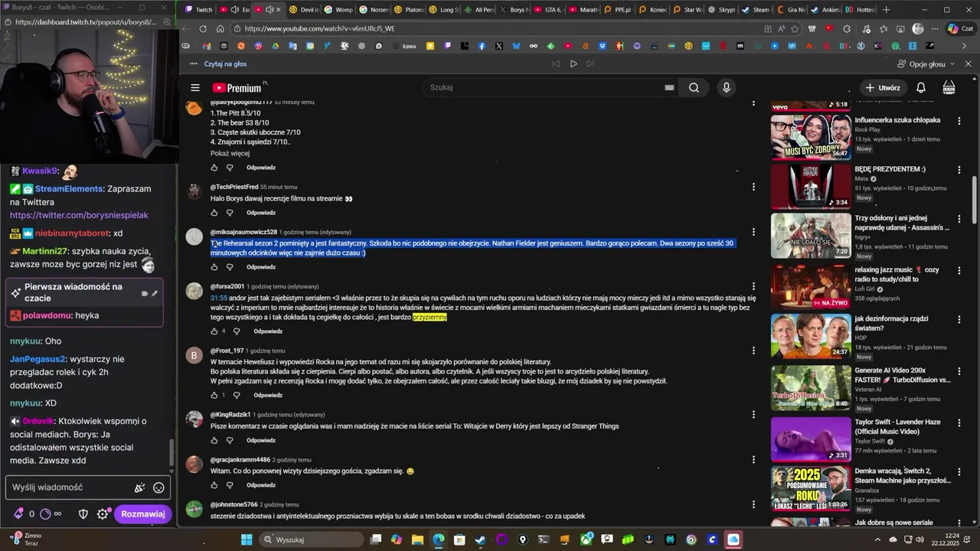980x551 pixels.
Task: Go to the browser home page icon
Action: point(220,28)
